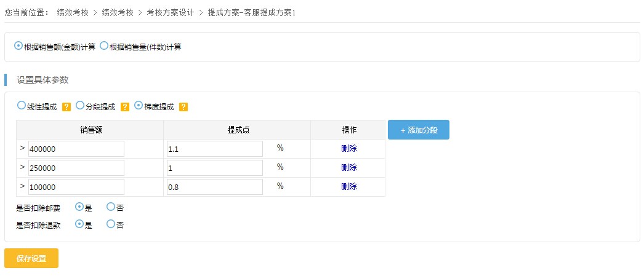Click help icon next to 梯度提成
644x276 pixels.
click(183, 107)
